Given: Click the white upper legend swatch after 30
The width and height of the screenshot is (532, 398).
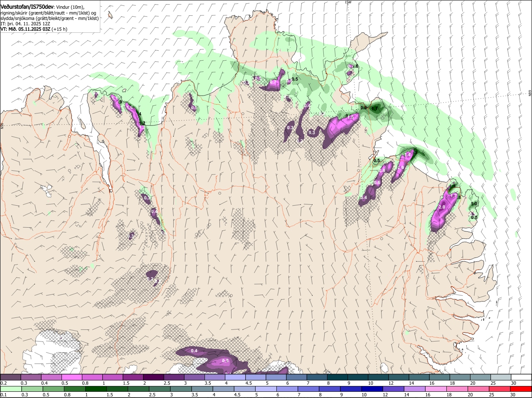Looking at the screenshot, I should pyautogui.click(x=522, y=377).
